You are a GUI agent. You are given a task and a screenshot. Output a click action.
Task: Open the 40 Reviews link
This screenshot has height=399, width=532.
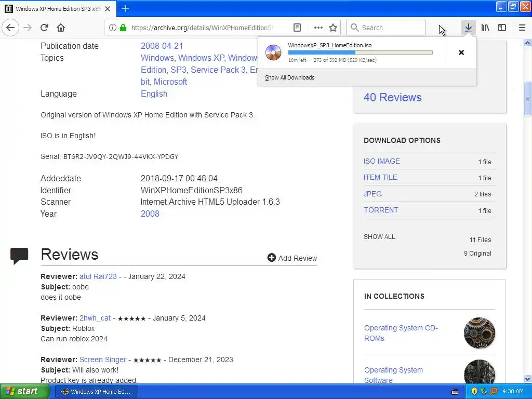(x=393, y=97)
